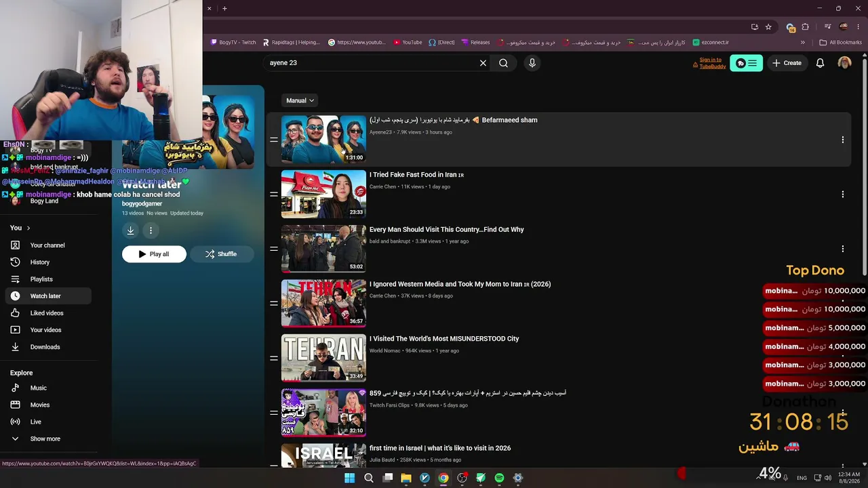Click drag handle of 'Befarmaeed sham' row
The height and width of the screenshot is (488, 868).
[x=273, y=140]
